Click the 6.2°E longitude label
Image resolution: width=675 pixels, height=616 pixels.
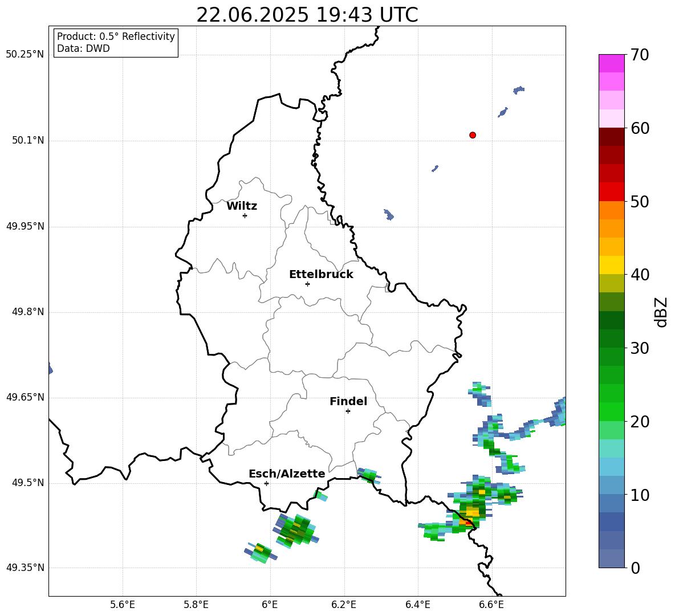coord(344,605)
